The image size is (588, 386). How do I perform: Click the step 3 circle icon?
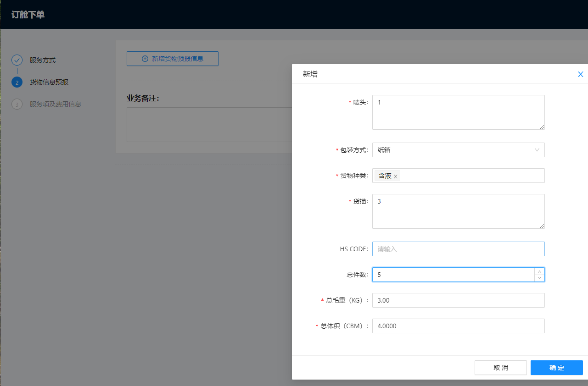point(17,104)
